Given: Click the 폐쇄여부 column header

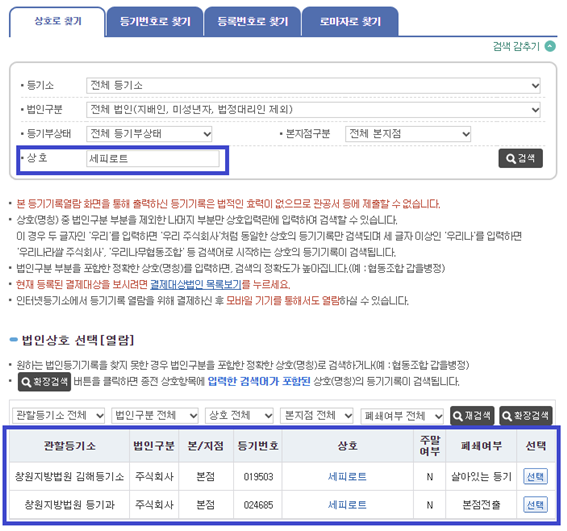Looking at the screenshot, I should (481, 446).
